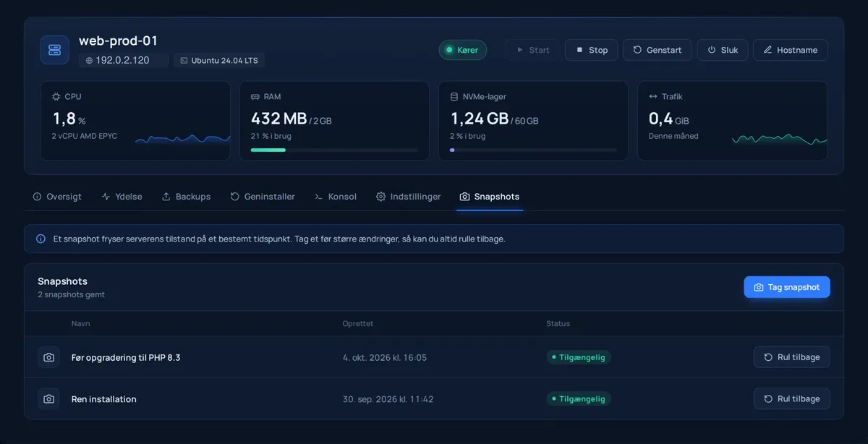868x444 pixels.
Task: Click the Tag snapshot button
Action: (787, 287)
